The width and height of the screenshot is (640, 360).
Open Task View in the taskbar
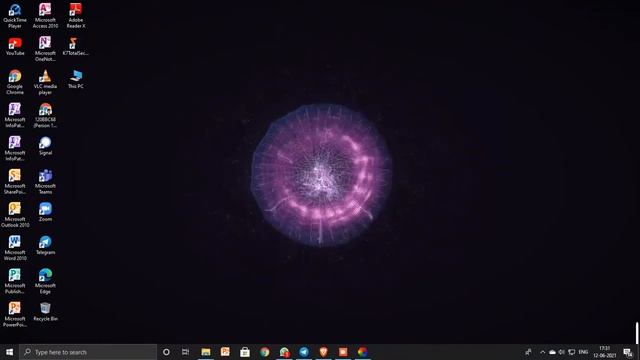point(185,352)
